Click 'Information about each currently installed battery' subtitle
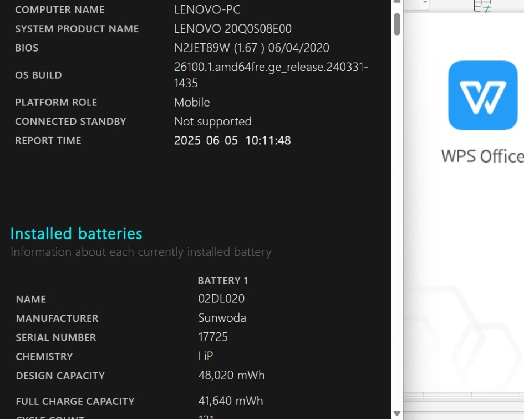This screenshot has width=524, height=420. (x=141, y=252)
